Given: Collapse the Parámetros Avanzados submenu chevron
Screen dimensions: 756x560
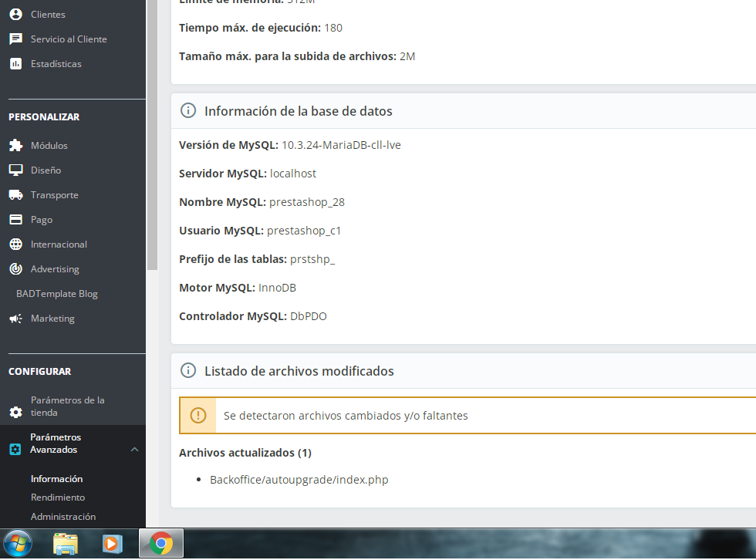Looking at the screenshot, I should [x=134, y=449].
